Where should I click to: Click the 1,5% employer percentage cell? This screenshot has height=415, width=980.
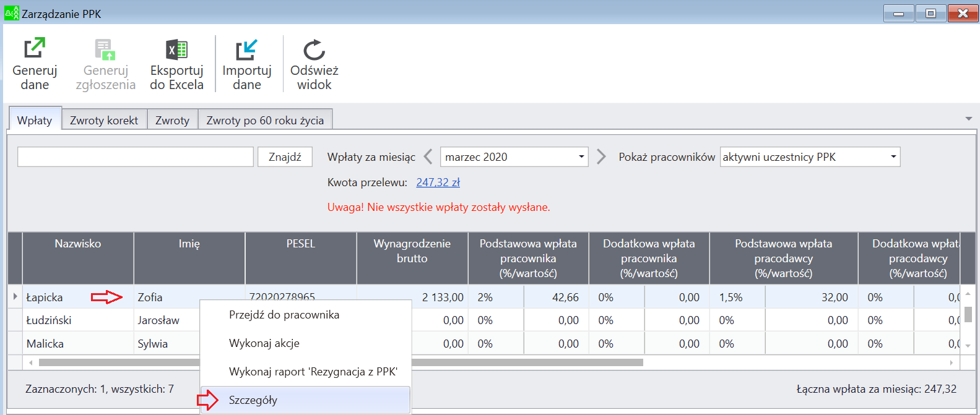pos(737,297)
